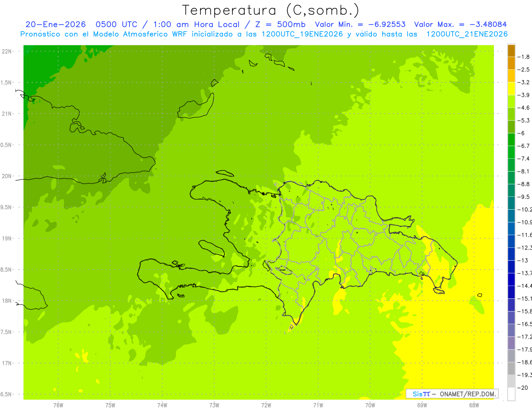
Task: Click the '70W' longitude label
Action: 370,405
